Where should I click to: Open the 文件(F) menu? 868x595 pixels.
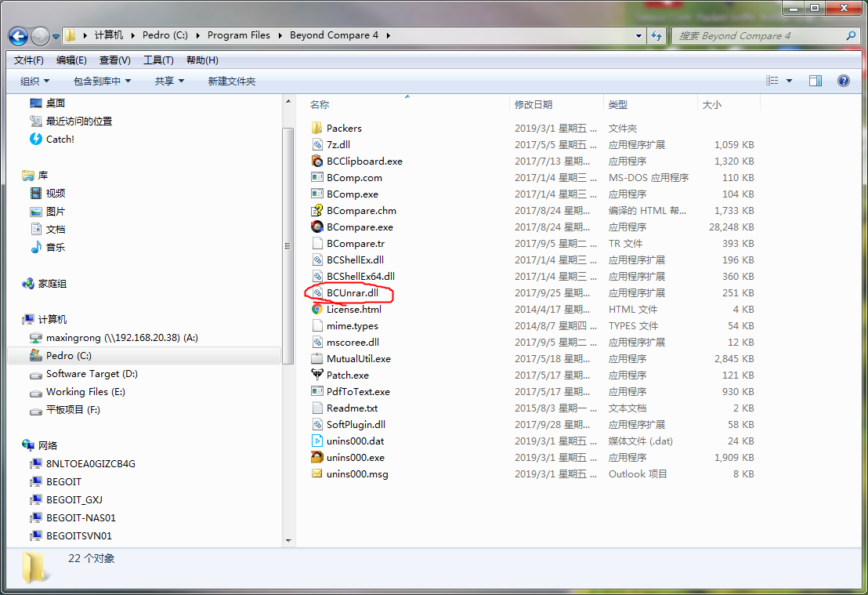point(29,60)
